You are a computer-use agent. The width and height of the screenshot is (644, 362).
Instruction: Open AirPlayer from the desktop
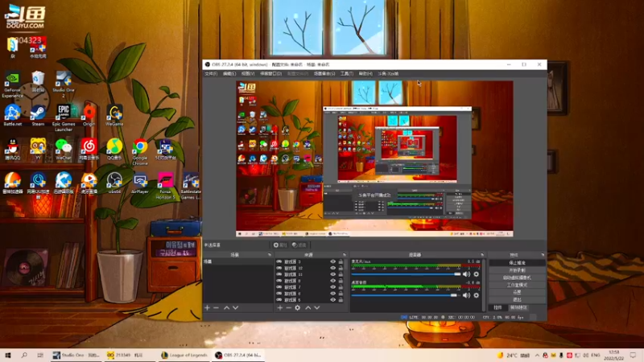(x=139, y=183)
